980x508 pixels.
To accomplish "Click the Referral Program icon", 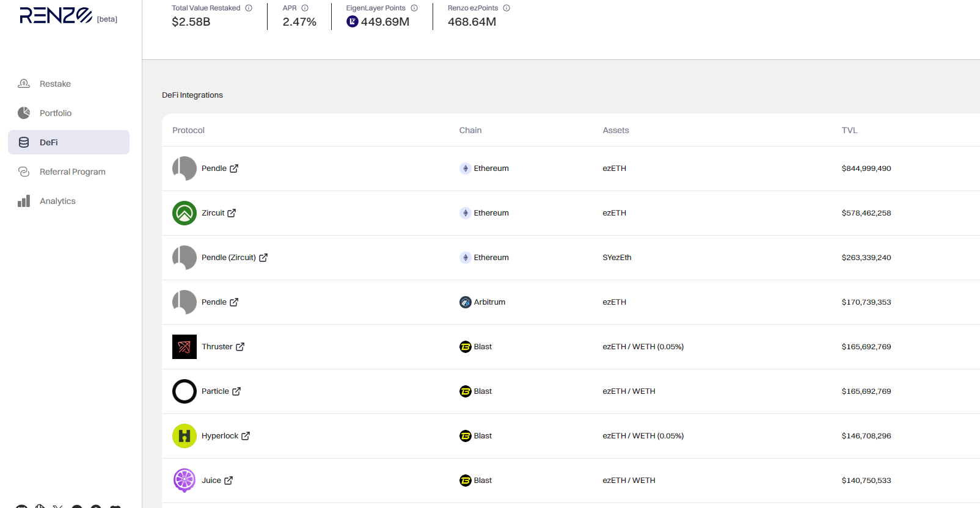I will pyautogui.click(x=24, y=172).
